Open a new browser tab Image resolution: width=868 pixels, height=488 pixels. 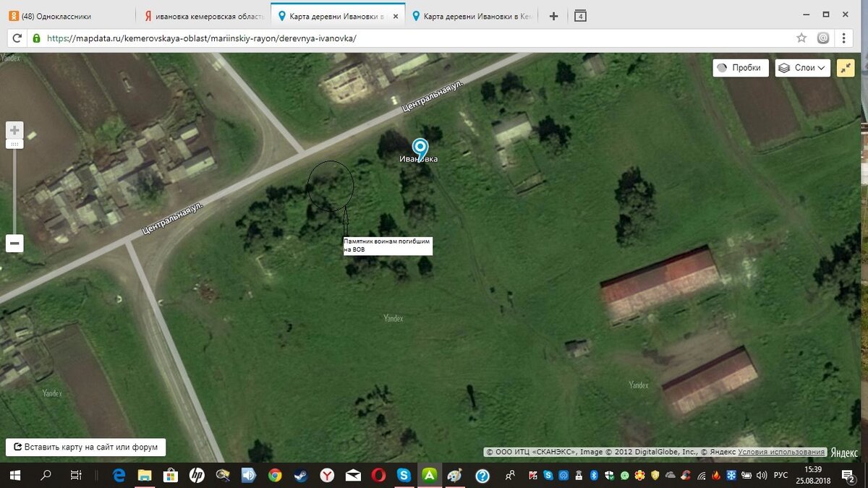tap(553, 16)
